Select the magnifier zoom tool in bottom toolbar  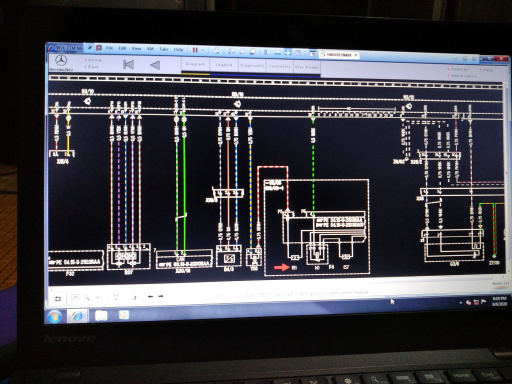[x=87, y=298]
